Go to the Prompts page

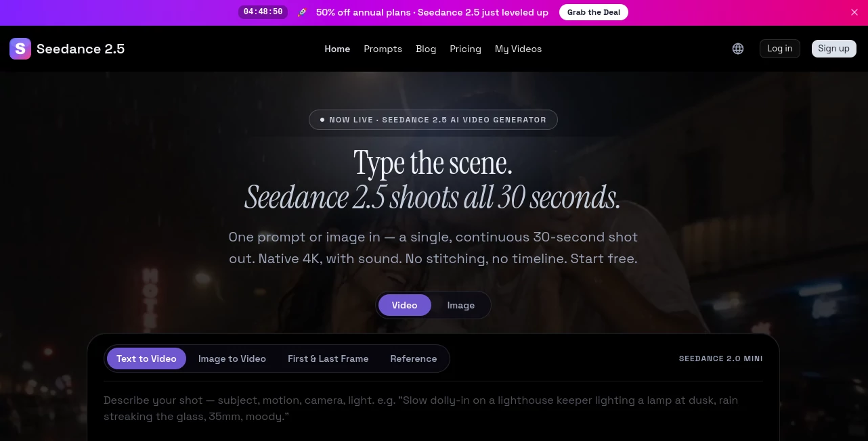(383, 49)
